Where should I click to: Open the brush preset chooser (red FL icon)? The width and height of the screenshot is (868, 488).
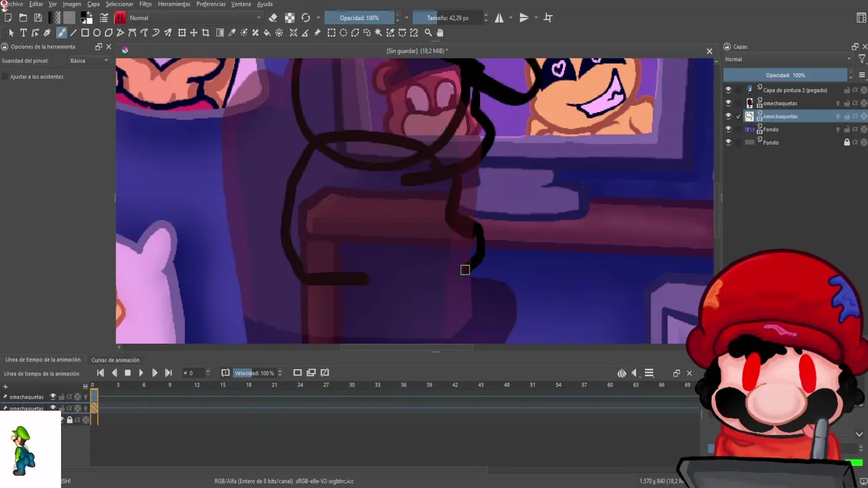pos(121,18)
